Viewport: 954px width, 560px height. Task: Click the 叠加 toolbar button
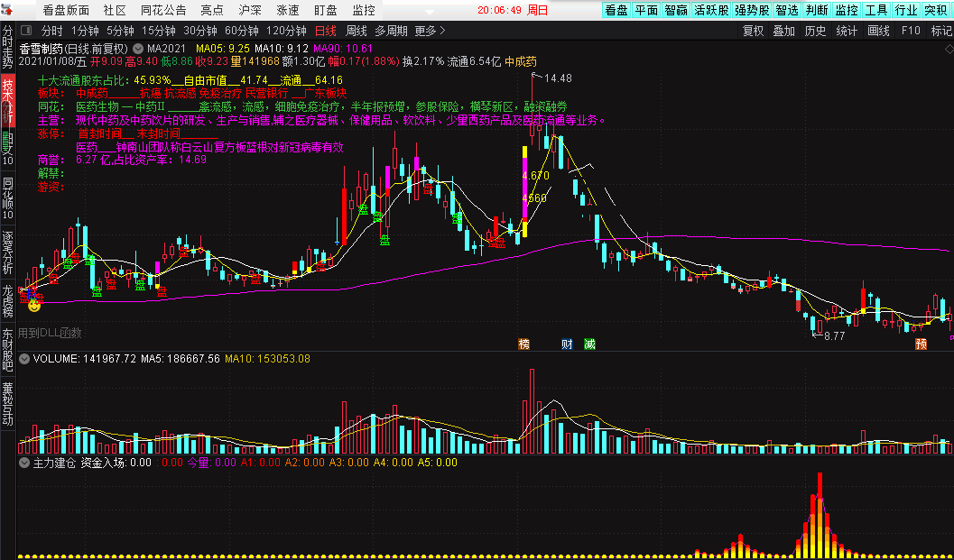coord(784,31)
